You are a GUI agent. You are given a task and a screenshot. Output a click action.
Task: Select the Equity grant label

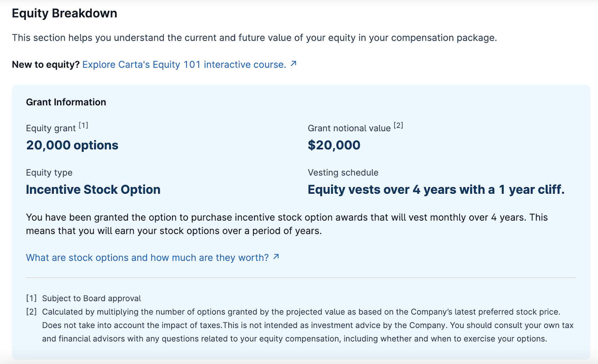click(51, 128)
